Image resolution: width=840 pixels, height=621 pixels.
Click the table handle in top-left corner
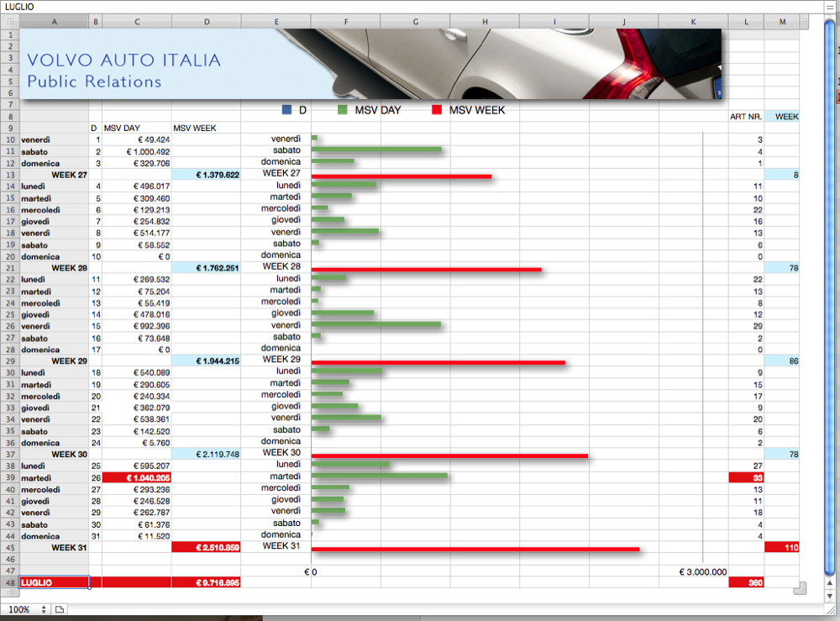point(10,21)
